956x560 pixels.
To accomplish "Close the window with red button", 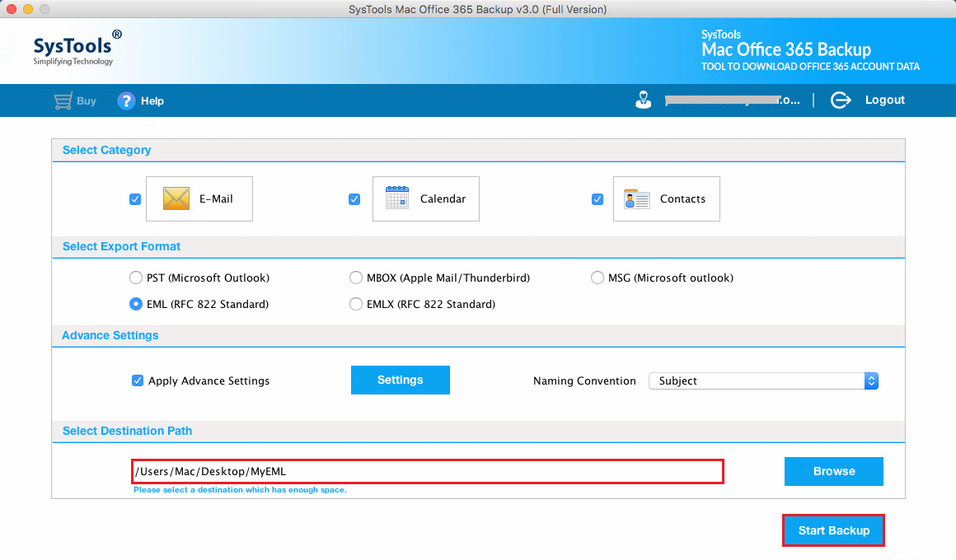I will point(11,9).
